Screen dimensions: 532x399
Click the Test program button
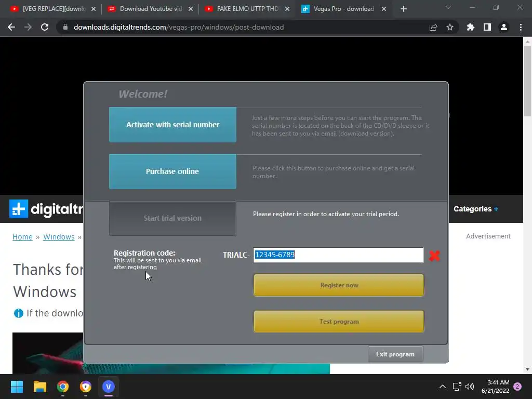[x=339, y=321]
